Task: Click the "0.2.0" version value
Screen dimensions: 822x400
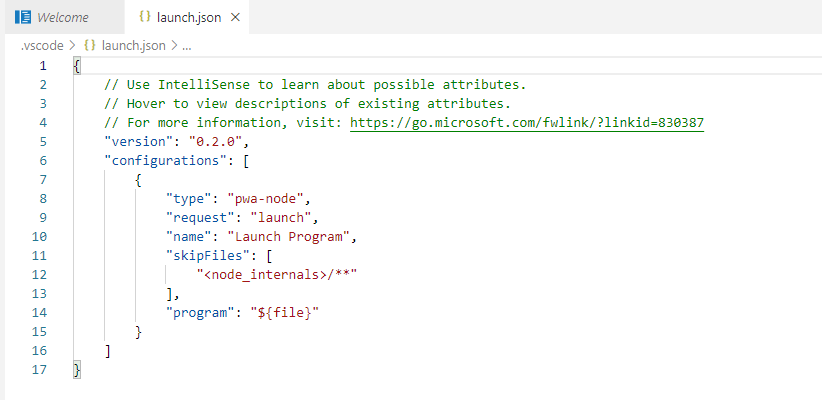Action: pyautogui.click(x=215, y=142)
